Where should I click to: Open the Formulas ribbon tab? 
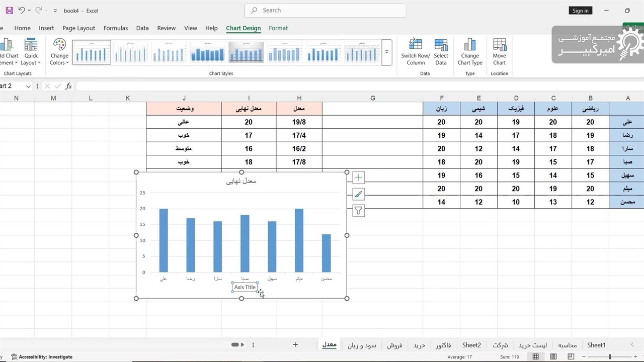tap(116, 28)
